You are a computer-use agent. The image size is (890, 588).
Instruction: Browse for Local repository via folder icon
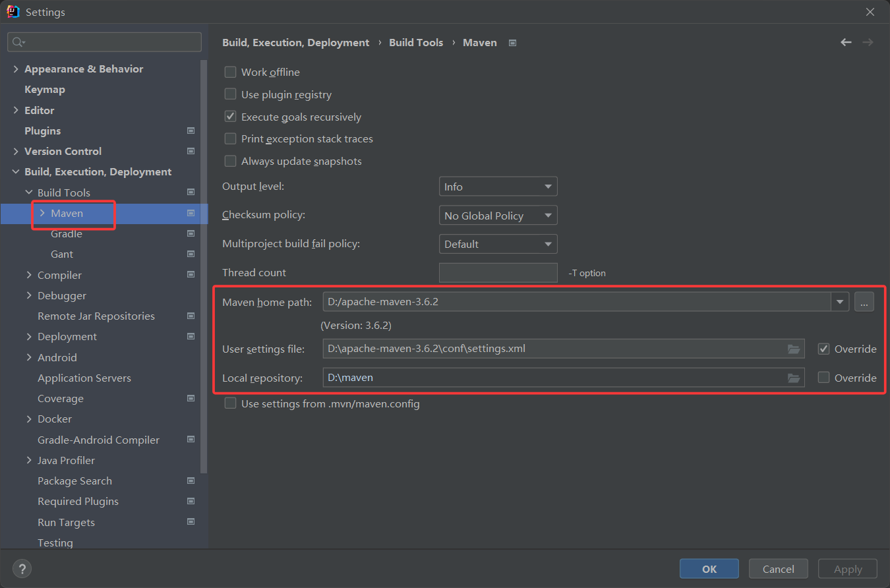(x=794, y=378)
